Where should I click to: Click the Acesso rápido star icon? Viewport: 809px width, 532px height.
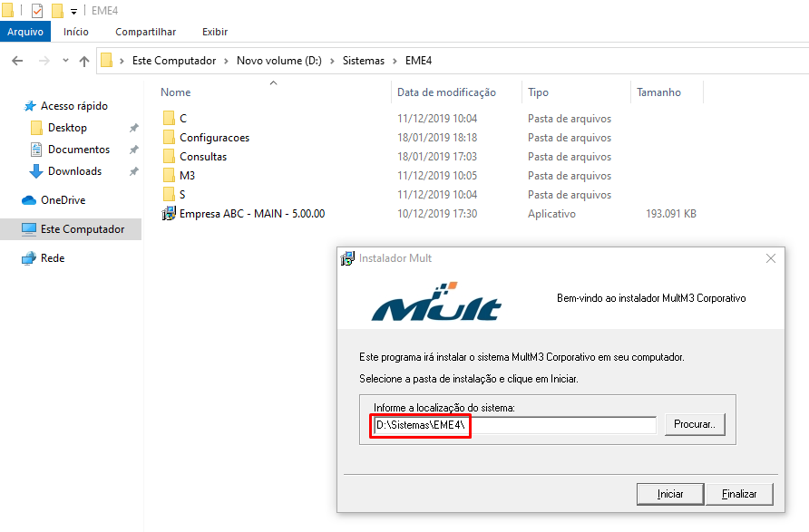click(30, 106)
